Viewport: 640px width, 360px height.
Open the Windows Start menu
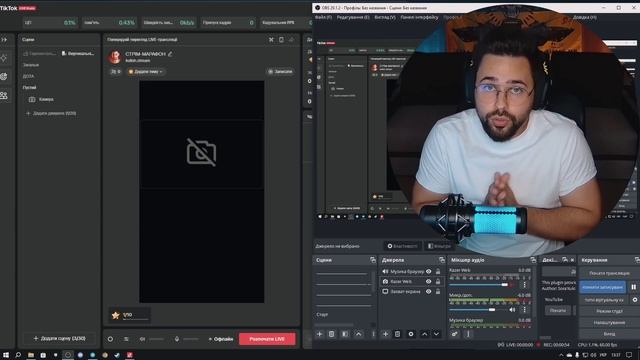coord(6,355)
